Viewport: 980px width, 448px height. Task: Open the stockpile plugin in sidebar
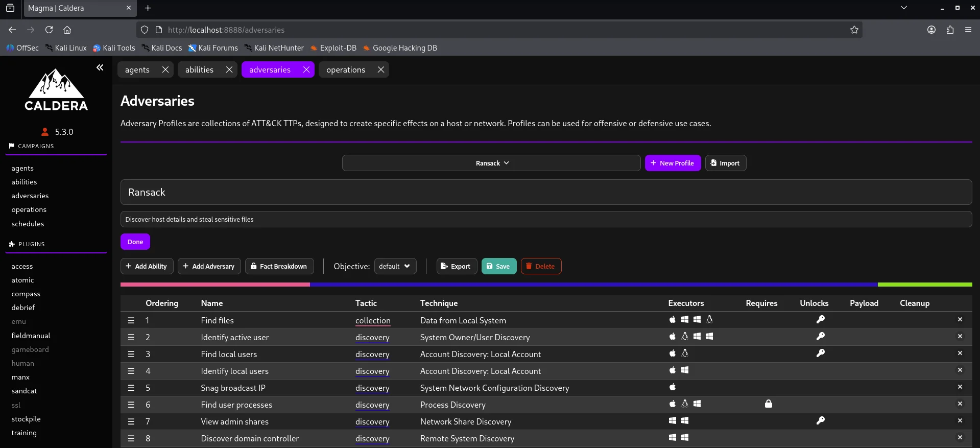pyautogui.click(x=26, y=419)
